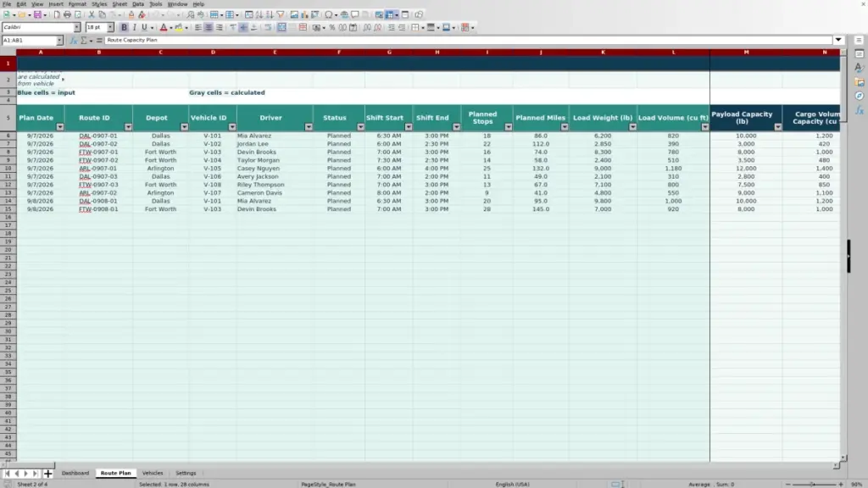The image size is (868, 488).
Task: Open the Sheet menu
Action: 120,4
